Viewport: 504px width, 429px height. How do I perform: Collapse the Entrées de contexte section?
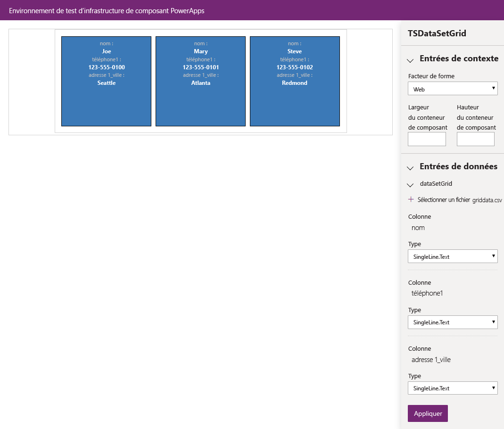click(x=410, y=59)
